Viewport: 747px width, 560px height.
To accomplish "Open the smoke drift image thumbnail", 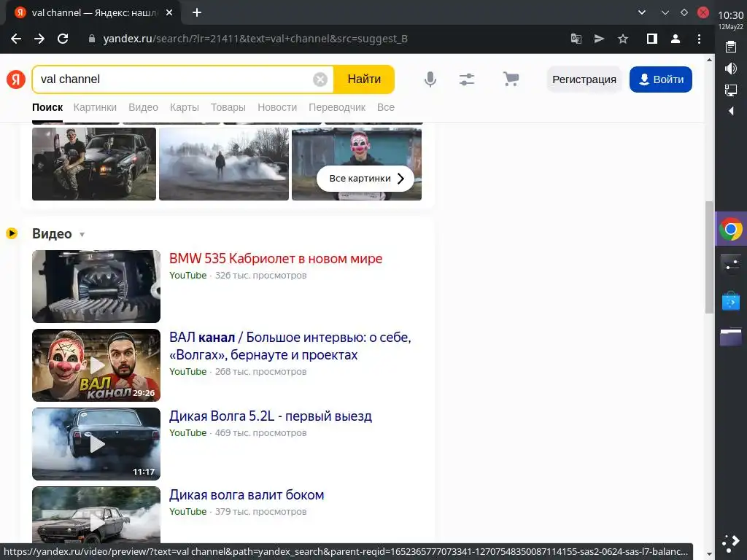I will click(224, 164).
